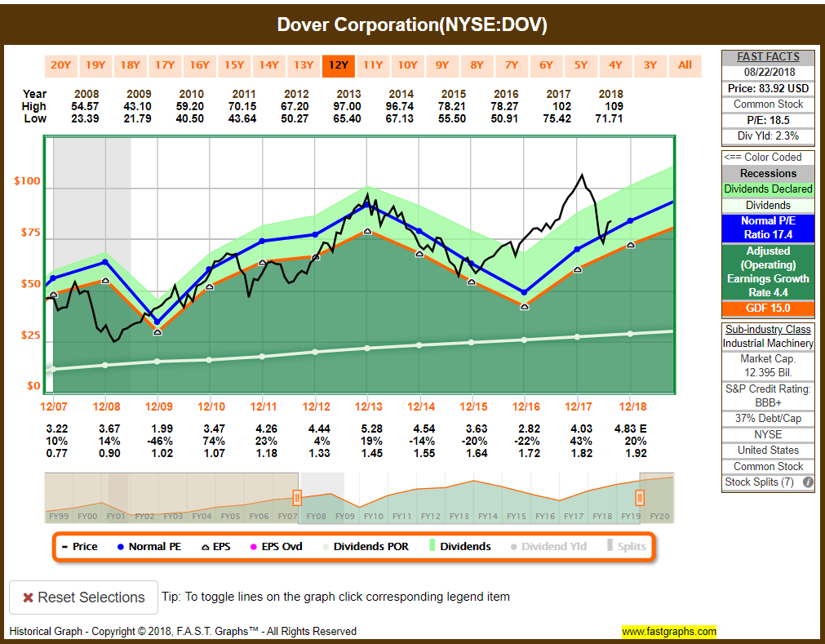Image resolution: width=825 pixels, height=644 pixels.
Task: Click the $100 y-axis label
Action: [x=27, y=181]
